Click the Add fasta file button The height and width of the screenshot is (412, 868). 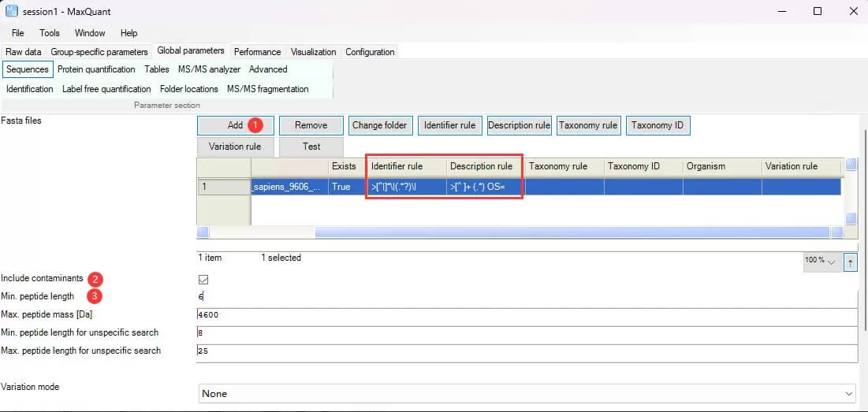235,125
